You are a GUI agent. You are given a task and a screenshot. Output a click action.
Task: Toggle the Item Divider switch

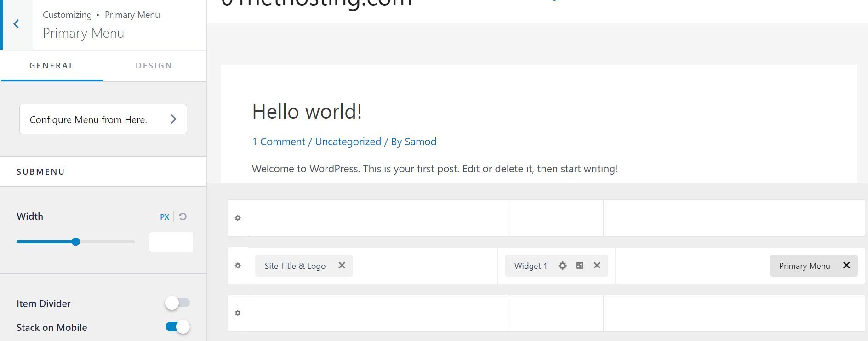coord(177,303)
